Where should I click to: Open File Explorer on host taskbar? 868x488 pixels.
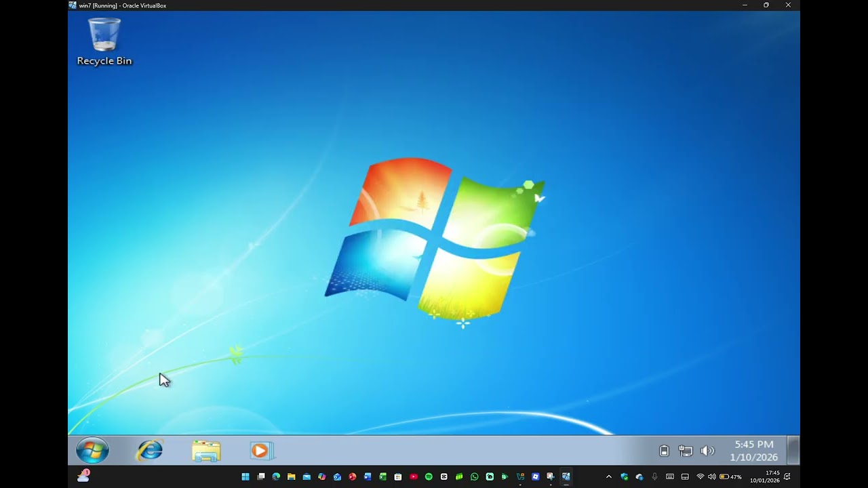pyautogui.click(x=292, y=477)
